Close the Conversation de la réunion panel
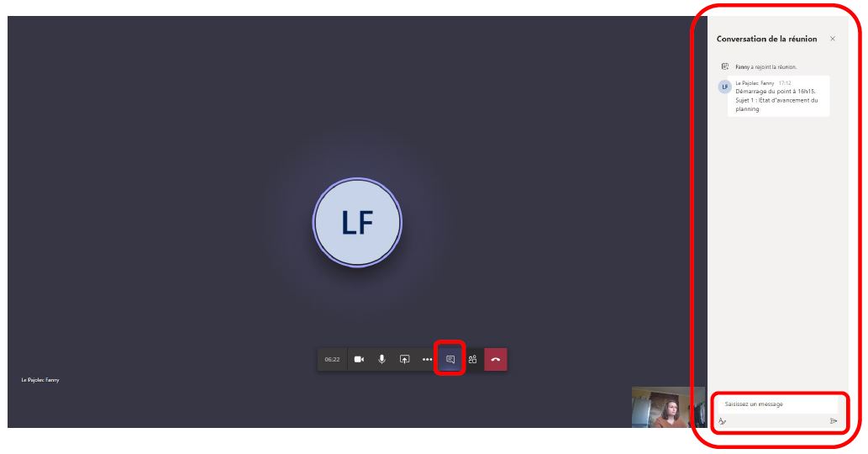 point(833,39)
